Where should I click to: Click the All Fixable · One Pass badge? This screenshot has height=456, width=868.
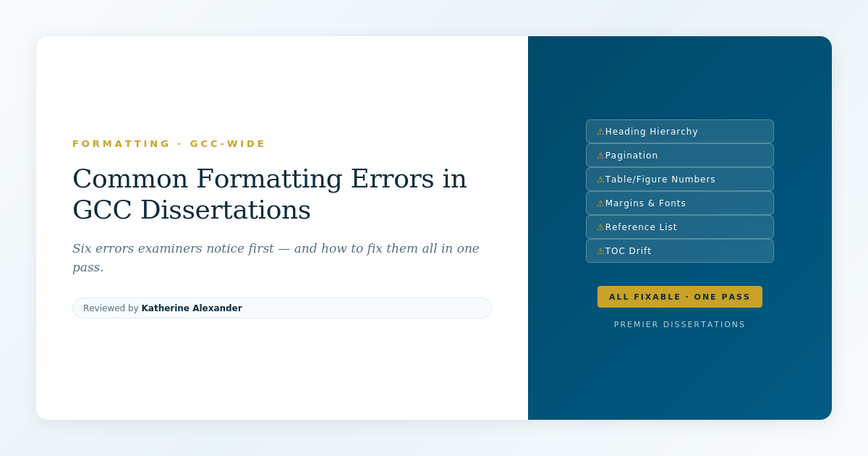(x=680, y=297)
